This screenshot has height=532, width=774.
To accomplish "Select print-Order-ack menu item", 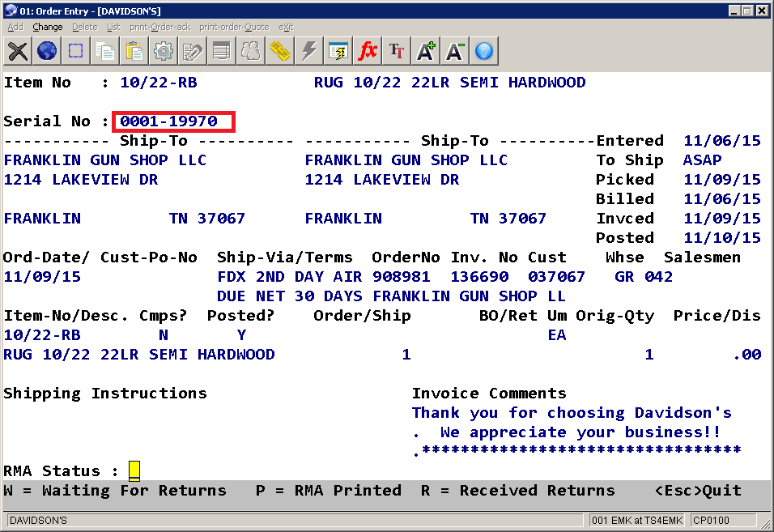I will [x=160, y=28].
